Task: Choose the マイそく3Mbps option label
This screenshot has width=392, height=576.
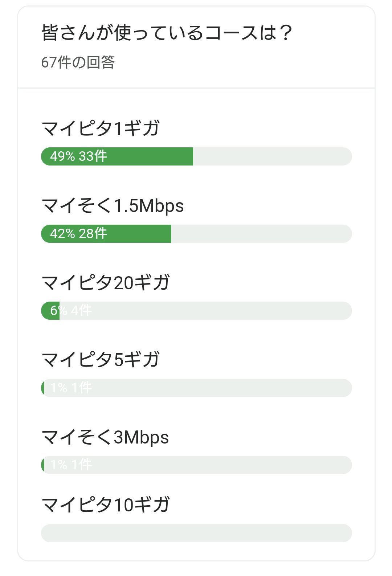Action: tap(105, 437)
